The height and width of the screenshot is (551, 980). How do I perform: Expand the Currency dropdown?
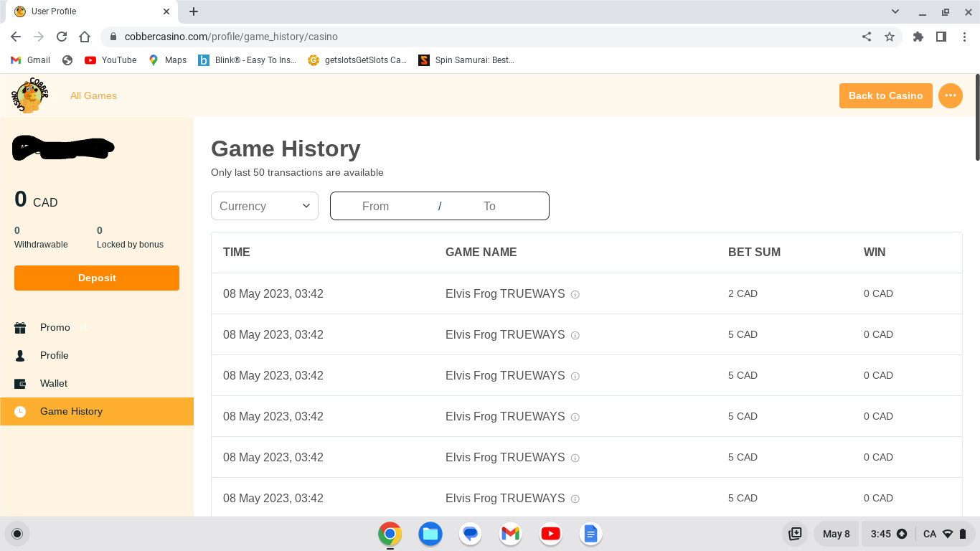click(265, 206)
